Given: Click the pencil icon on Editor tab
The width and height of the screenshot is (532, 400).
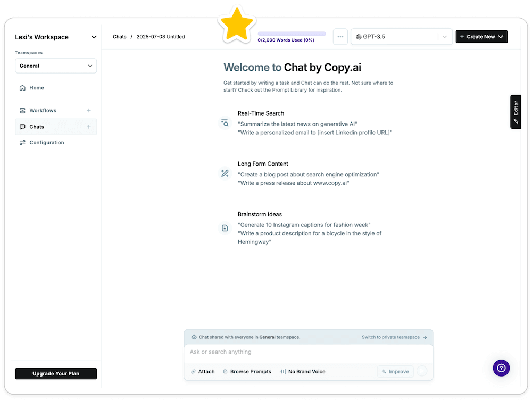Looking at the screenshot, I should click(x=516, y=121).
